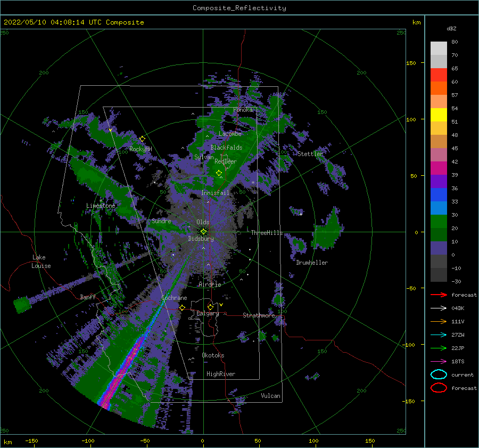Click the Drumheller city label
479x448 pixels.
[x=311, y=263]
